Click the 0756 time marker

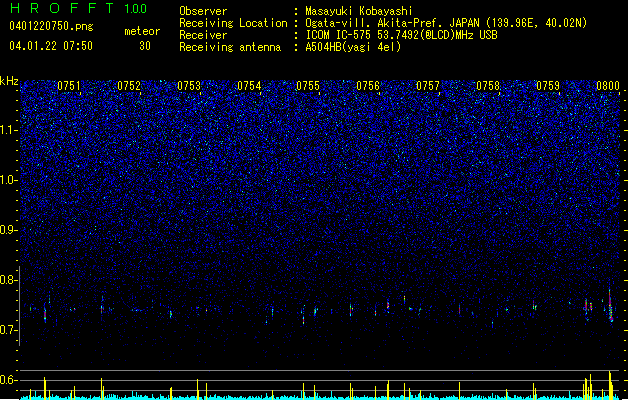[368, 86]
